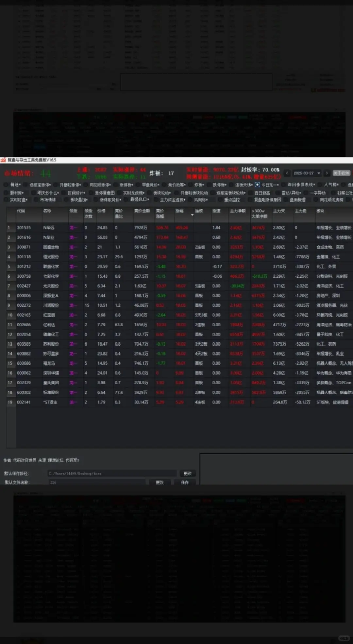Select the 最强风口 radio option

click(137, 199)
